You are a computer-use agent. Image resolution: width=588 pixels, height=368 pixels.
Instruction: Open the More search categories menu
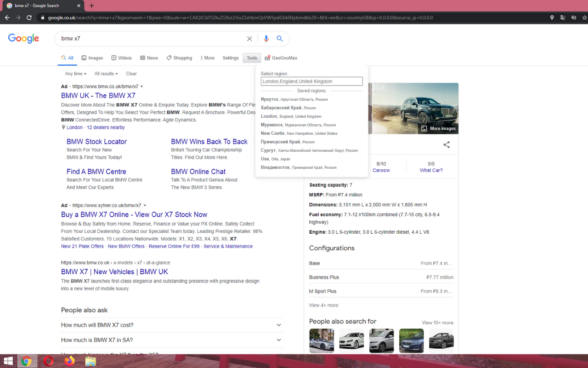click(207, 58)
